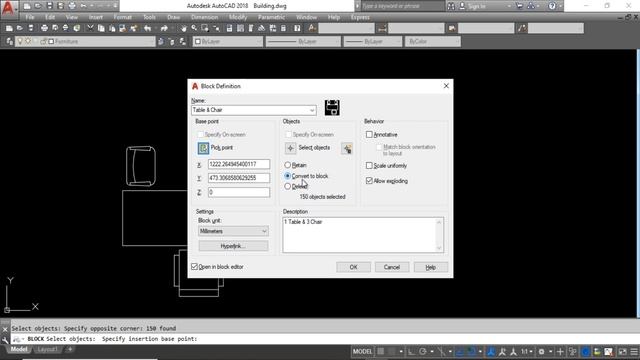Screen dimensions: 640x360
Task: Open the ByLayer linetype dropdown
Action: pos(303,41)
